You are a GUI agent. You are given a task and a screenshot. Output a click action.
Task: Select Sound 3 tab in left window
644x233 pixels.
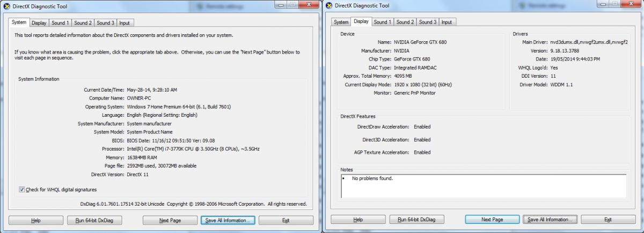pyautogui.click(x=105, y=23)
